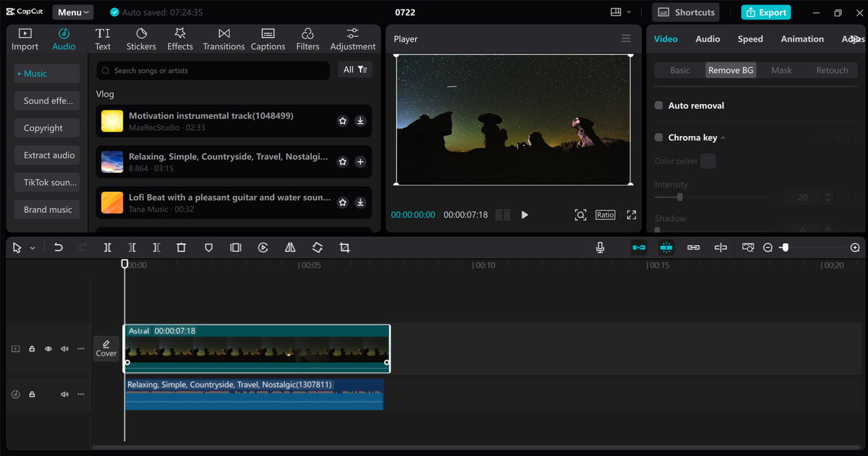Open the Import panel

tap(24, 39)
